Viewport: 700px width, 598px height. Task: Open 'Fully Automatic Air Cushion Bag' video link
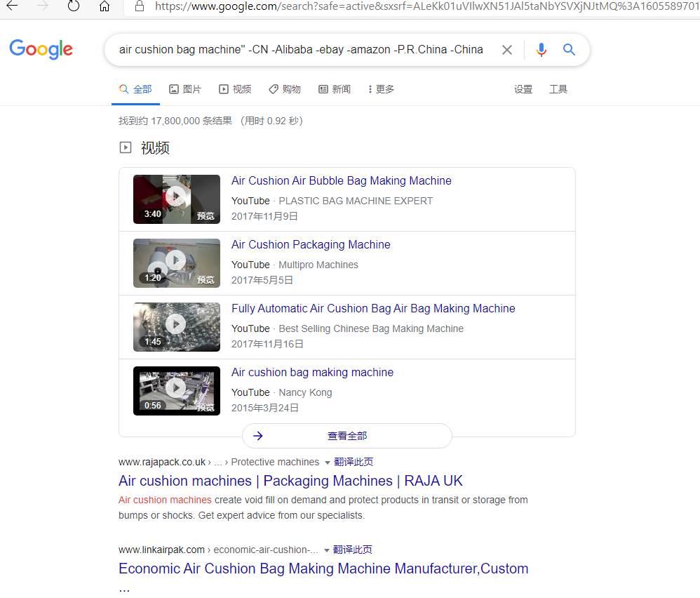click(373, 309)
